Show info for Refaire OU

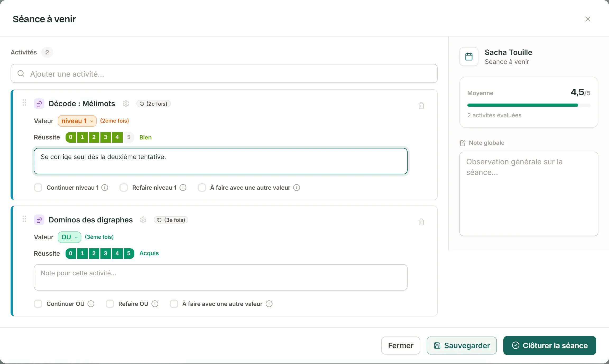click(x=155, y=304)
